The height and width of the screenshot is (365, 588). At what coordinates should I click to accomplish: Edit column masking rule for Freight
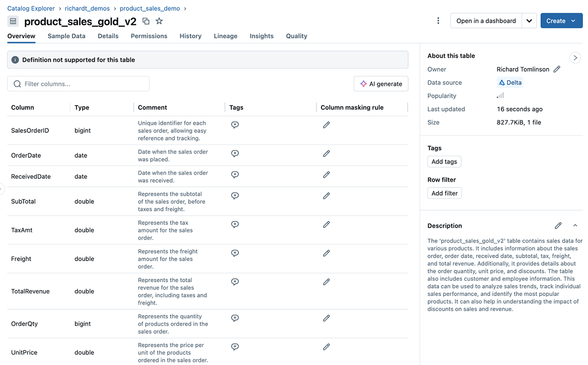pyautogui.click(x=326, y=253)
